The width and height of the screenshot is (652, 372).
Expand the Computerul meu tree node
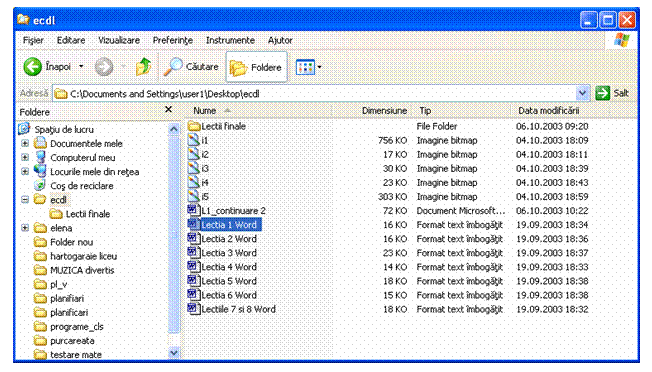tap(25, 158)
